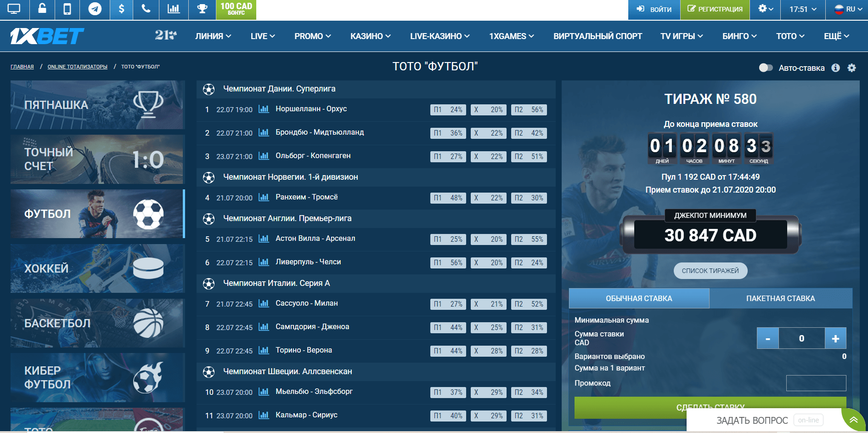Open the ТОТО menu
Screen dimensions: 868x433
[x=790, y=36]
